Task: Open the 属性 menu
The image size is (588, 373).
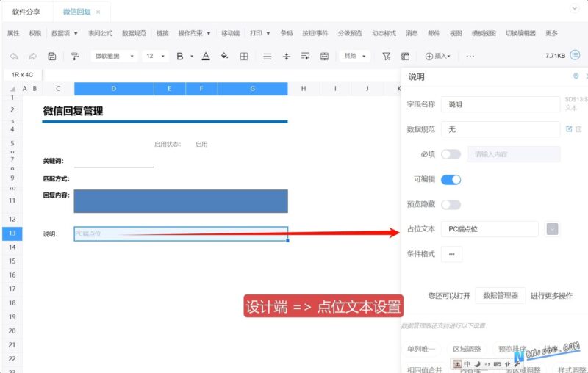Action: [x=13, y=33]
